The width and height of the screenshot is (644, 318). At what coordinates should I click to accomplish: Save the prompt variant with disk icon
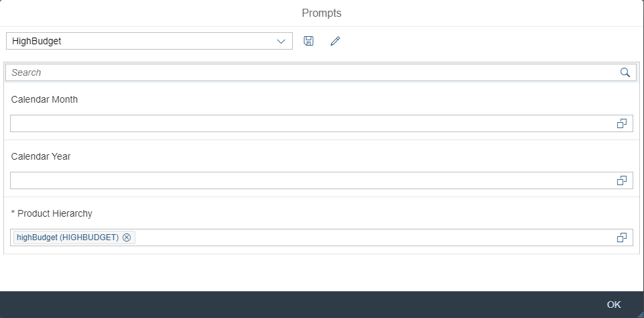tap(308, 41)
